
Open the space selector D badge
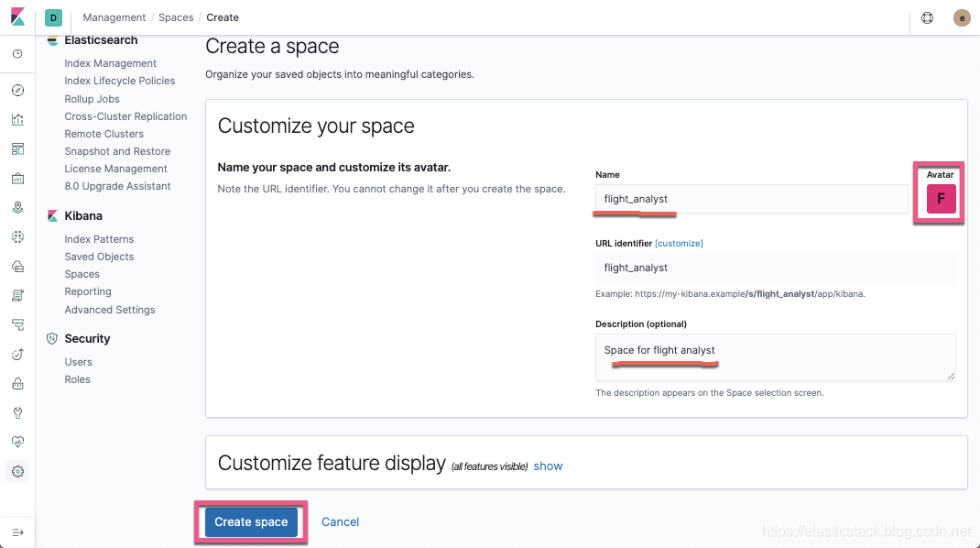pyautogui.click(x=53, y=17)
